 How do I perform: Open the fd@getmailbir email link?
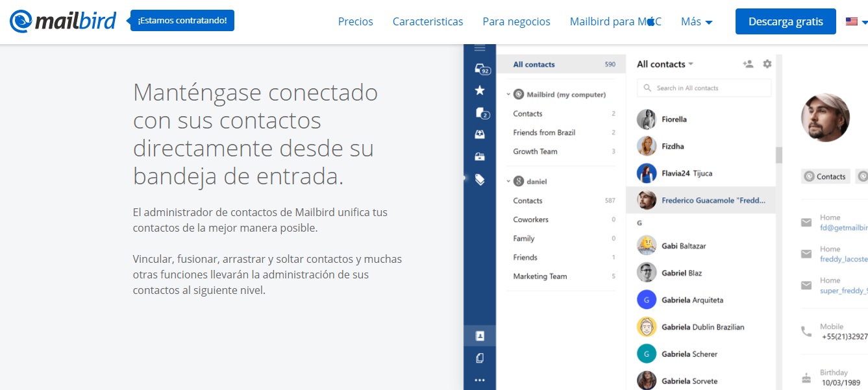pos(844,228)
